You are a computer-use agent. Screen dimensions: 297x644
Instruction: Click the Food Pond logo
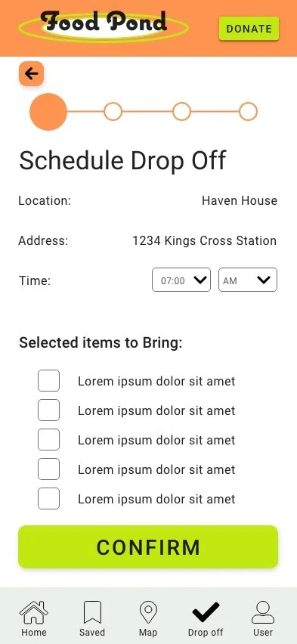coord(104,26)
